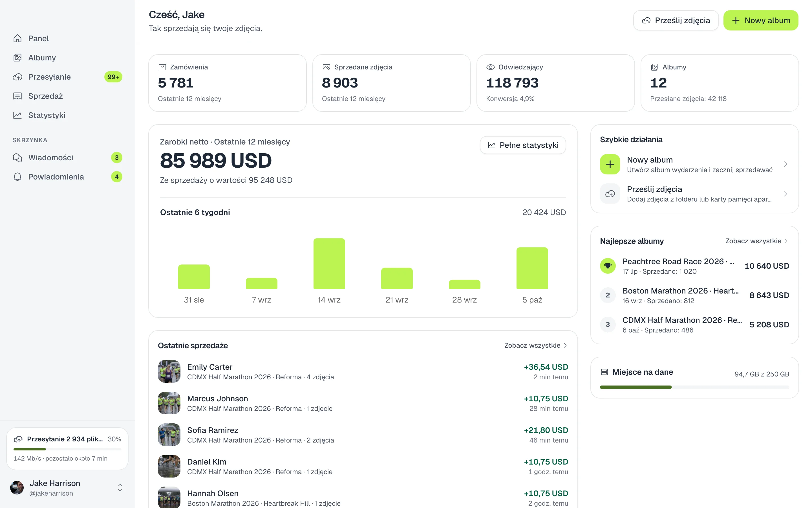
Task: Click the storage icon next to Miejsce na dane
Action: click(604, 372)
